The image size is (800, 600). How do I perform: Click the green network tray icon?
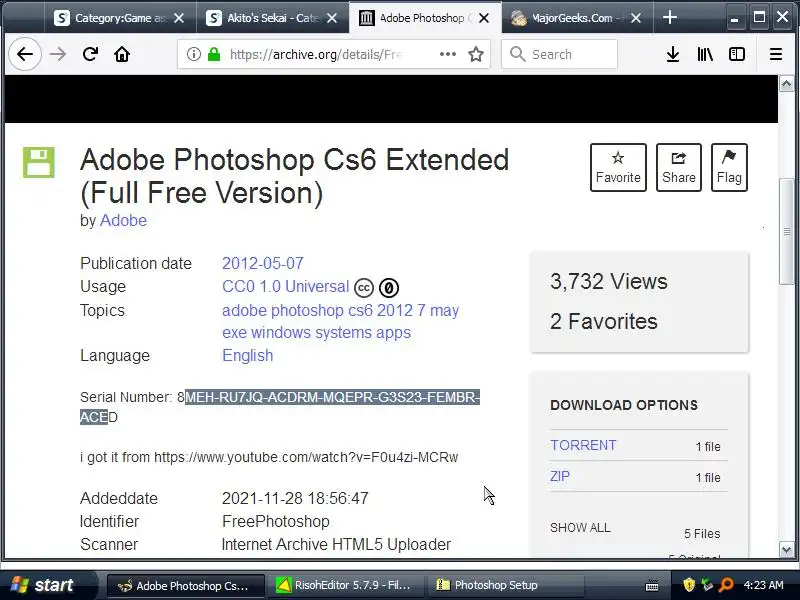[x=707, y=585]
